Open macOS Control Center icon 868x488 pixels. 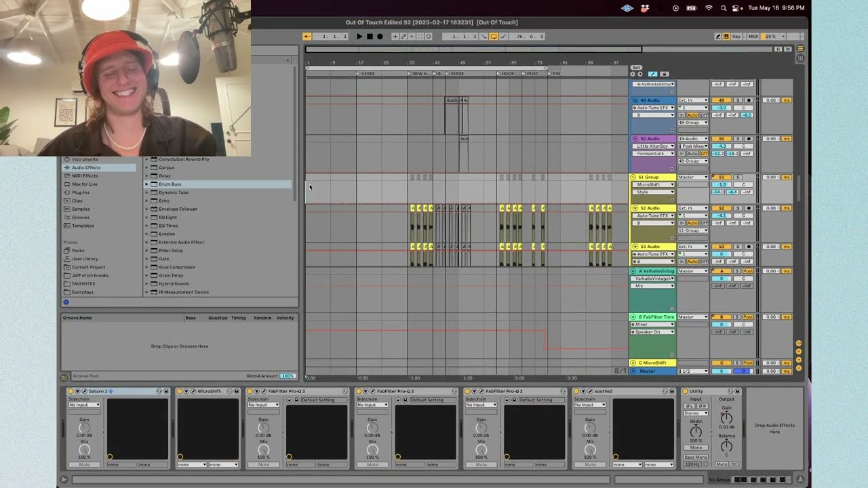(736, 8)
